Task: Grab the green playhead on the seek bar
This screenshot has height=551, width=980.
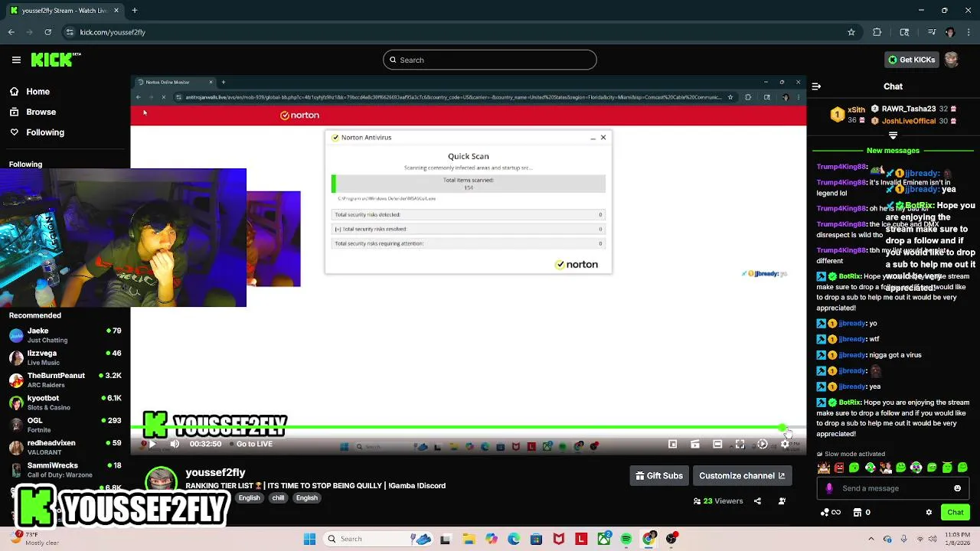Action: (782, 428)
